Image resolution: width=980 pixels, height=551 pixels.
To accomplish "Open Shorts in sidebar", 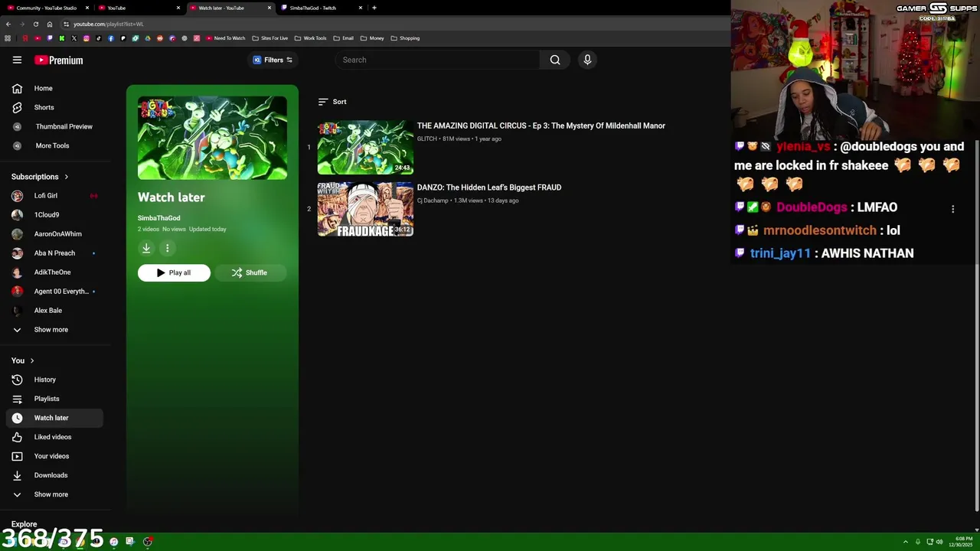I will (54, 107).
